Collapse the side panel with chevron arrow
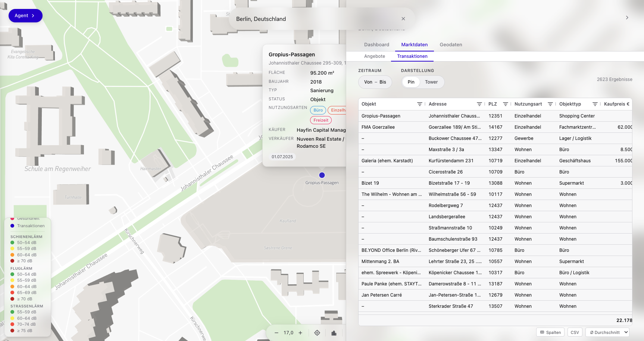The height and width of the screenshot is (341, 644). point(627,18)
